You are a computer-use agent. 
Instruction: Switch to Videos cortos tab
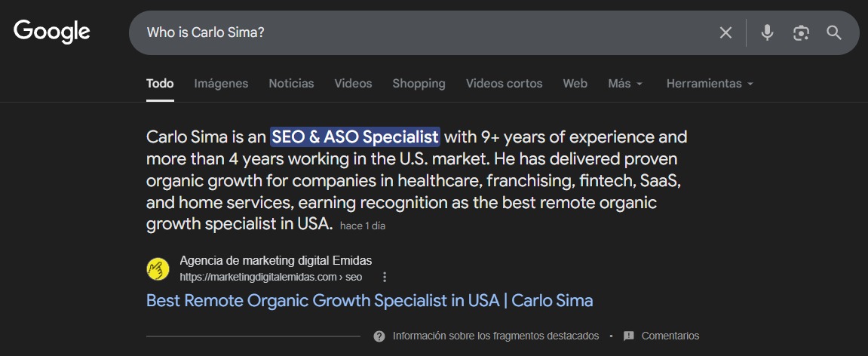tap(504, 84)
